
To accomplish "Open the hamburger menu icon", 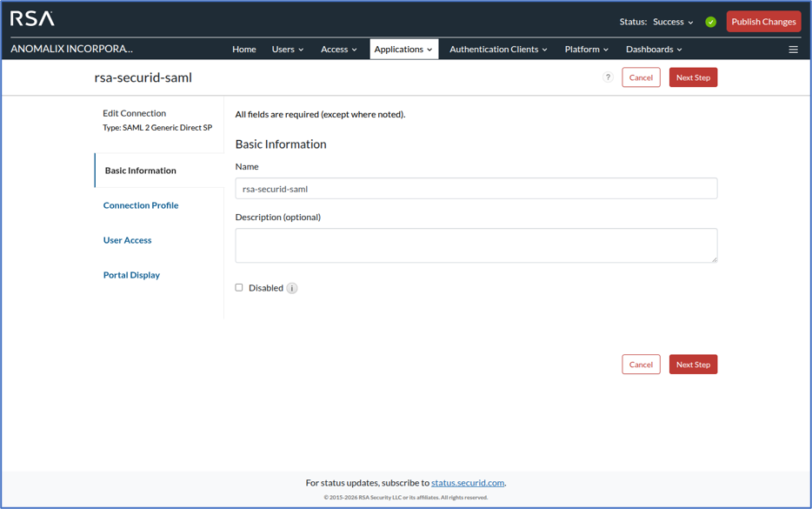I will 793,50.
